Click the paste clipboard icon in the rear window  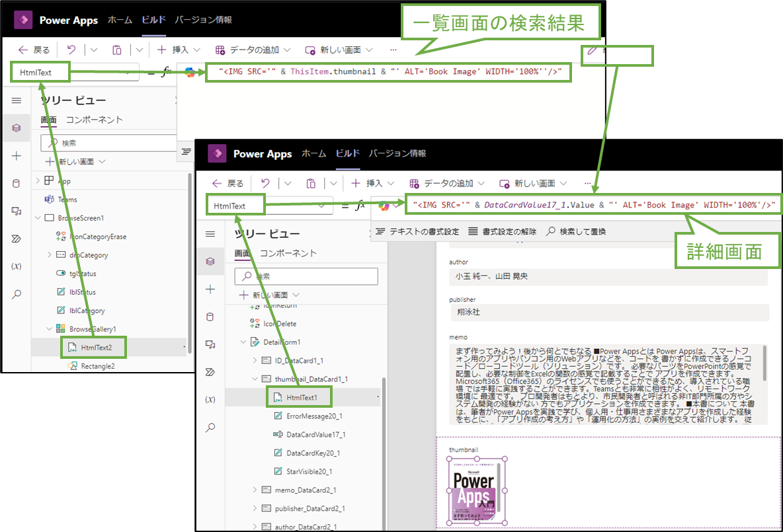117,50
